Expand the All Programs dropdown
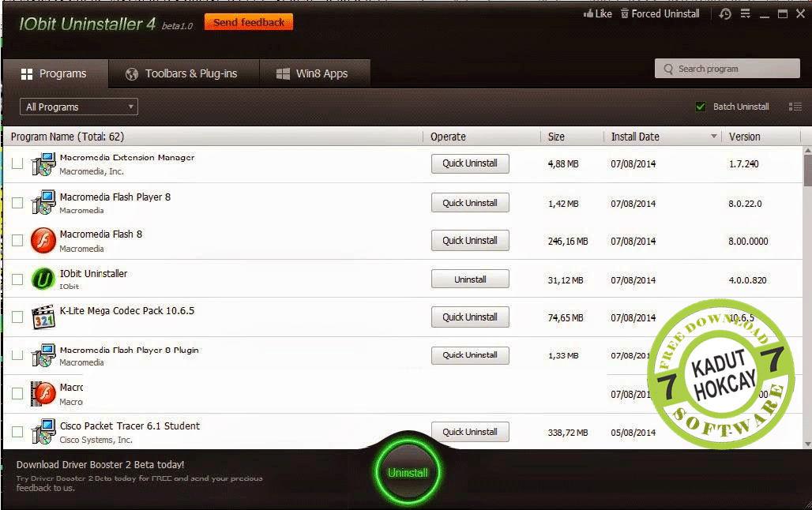 click(79, 107)
